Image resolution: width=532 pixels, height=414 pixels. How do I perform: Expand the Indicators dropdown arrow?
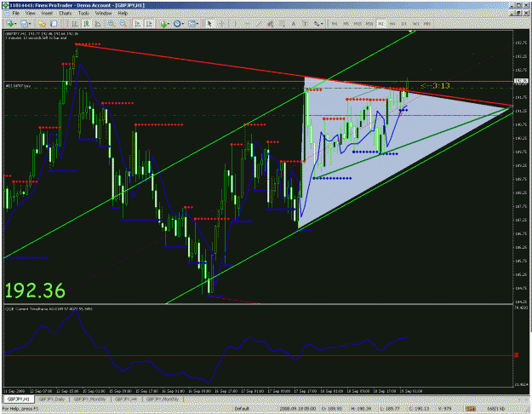click(169, 24)
